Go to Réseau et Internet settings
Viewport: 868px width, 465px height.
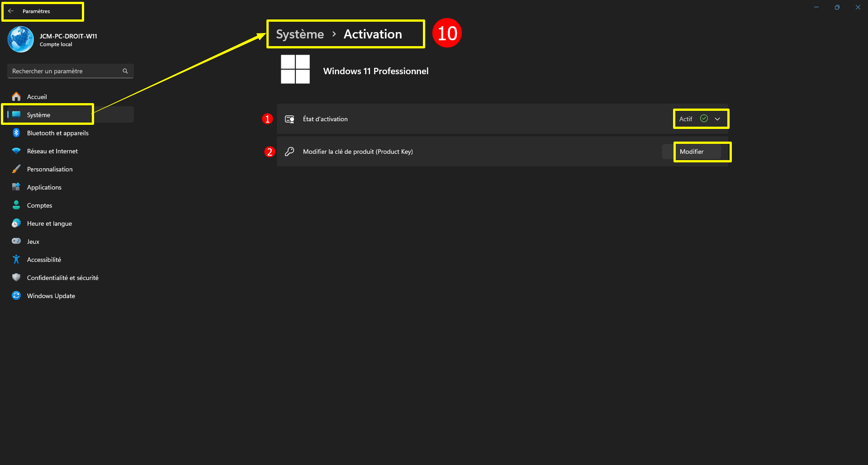pyautogui.click(x=71, y=151)
